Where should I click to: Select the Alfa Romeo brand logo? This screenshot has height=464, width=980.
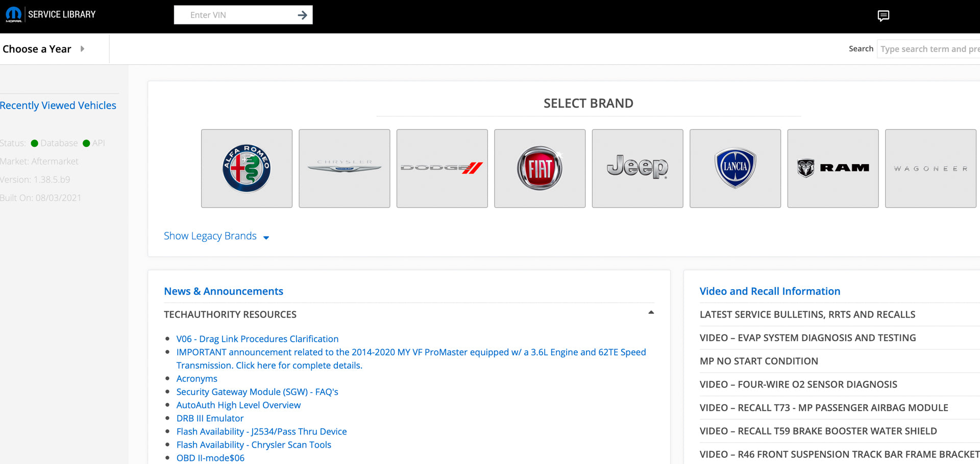point(247,168)
